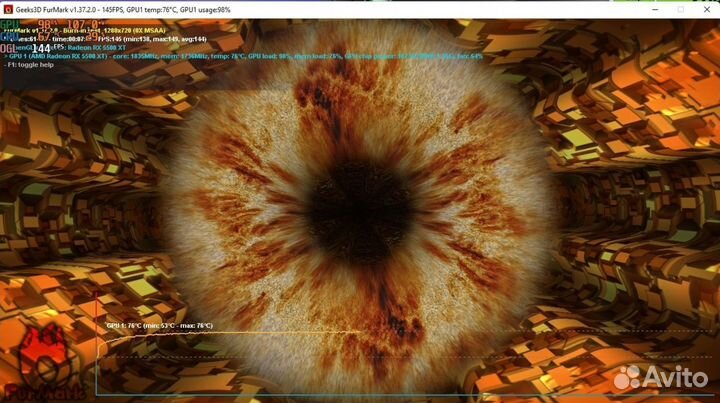Click the 'GPU 1: 76°C (min: 53°C - max: 76°C)' label
Viewport: 720px width, 403px height.
[x=159, y=325]
